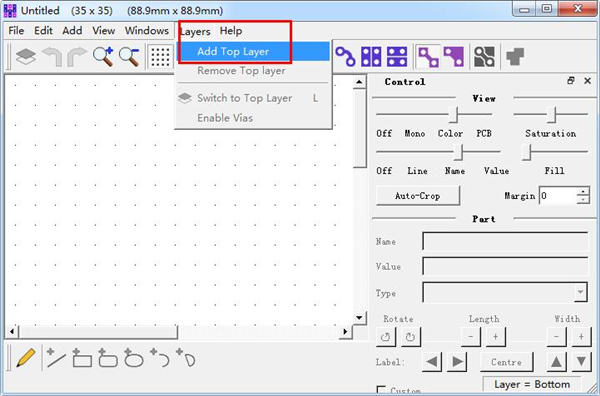Click the Centre label button
The width and height of the screenshot is (600, 396).
tap(506, 362)
